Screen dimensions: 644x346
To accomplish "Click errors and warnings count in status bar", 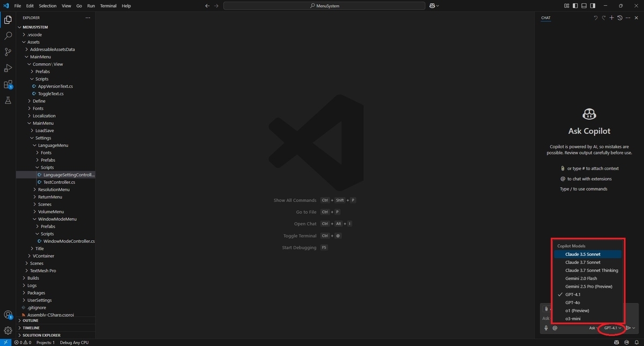I will click(23, 342).
